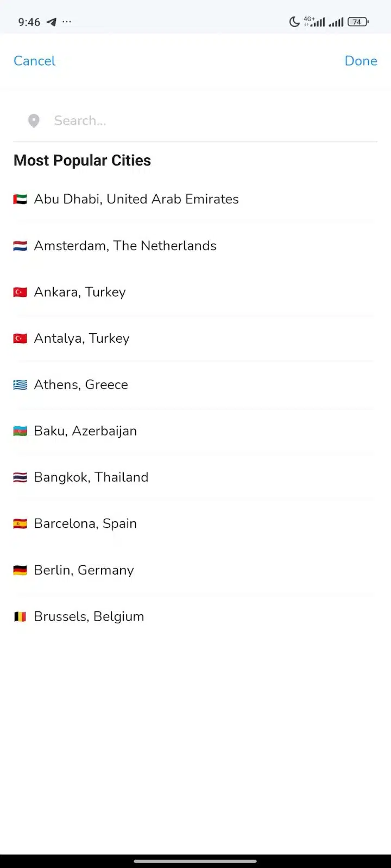Tap the Germany flag icon

pyautogui.click(x=20, y=570)
